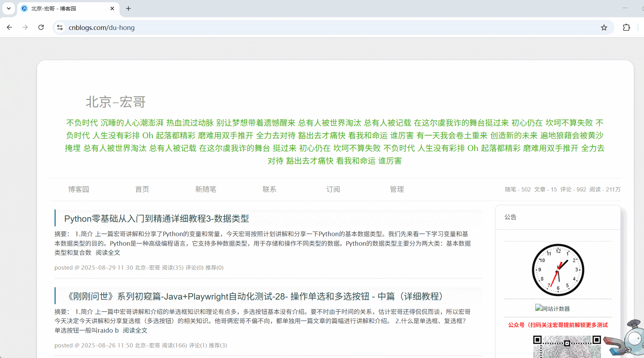
Task: Go to 首页 in the blog menu
Action: click(x=142, y=189)
